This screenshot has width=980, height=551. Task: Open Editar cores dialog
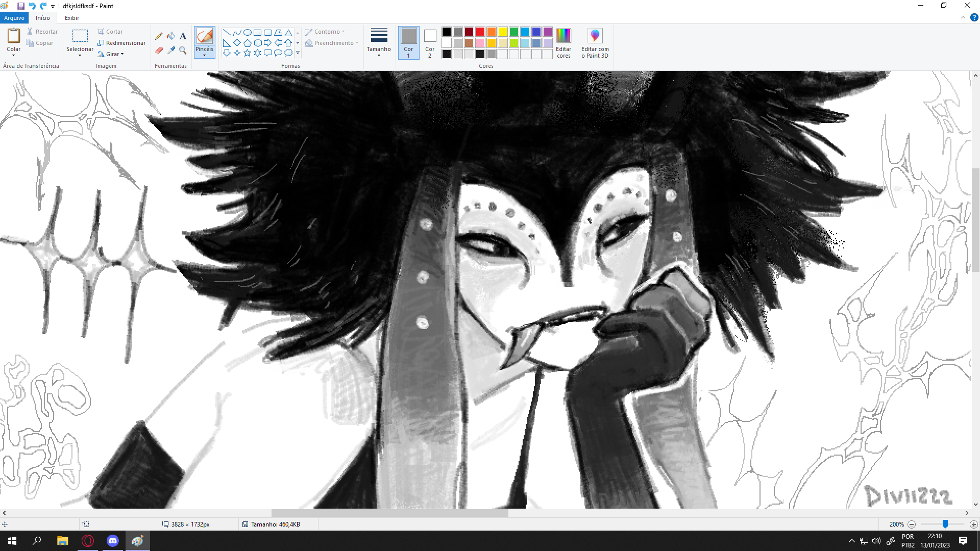[x=563, y=42]
